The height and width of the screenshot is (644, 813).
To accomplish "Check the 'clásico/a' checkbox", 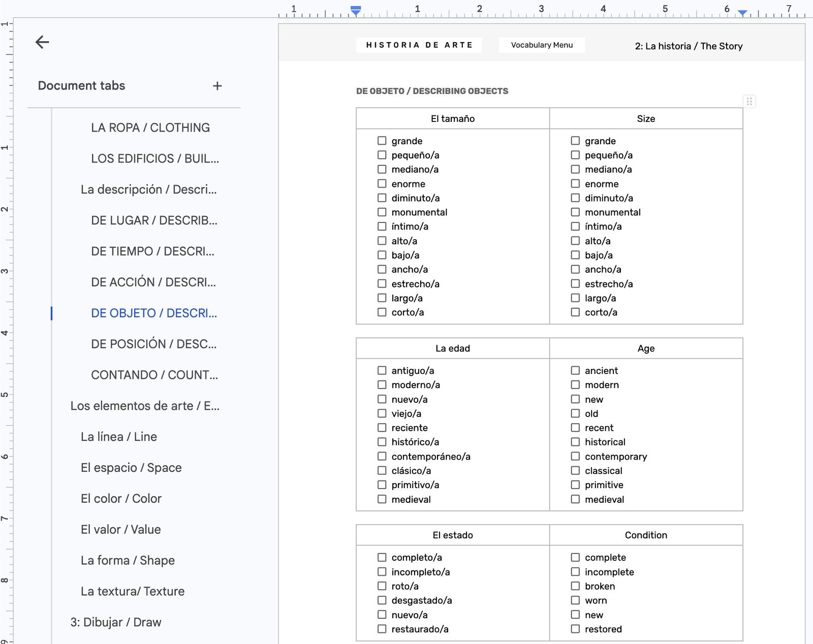I will point(382,471).
